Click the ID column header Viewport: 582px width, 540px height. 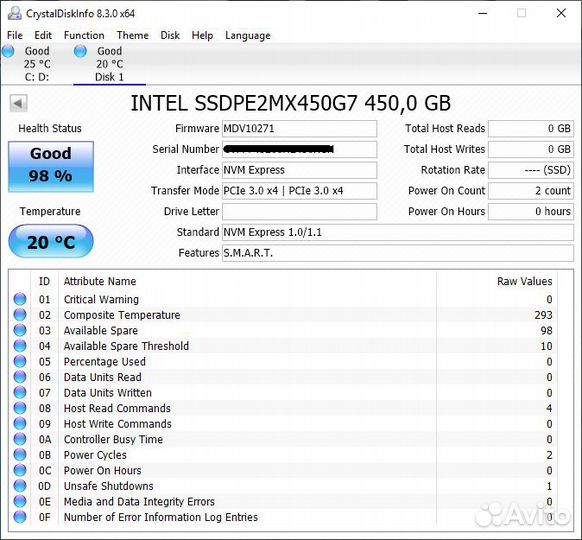tap(44, 281)
